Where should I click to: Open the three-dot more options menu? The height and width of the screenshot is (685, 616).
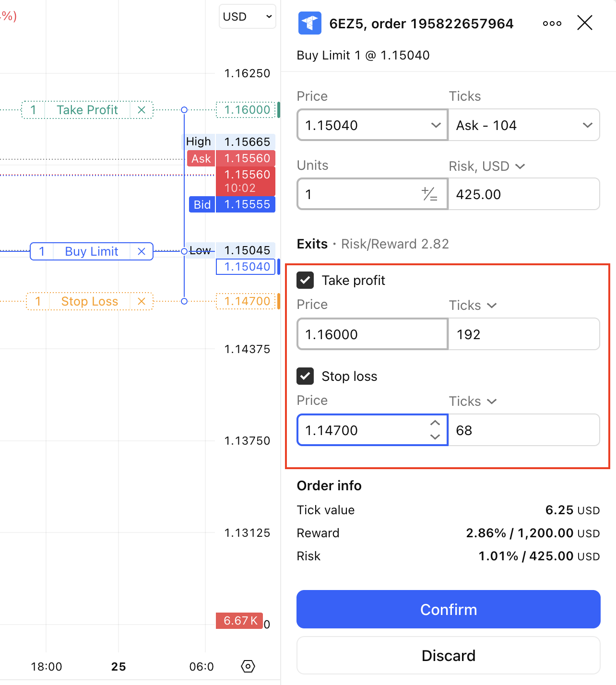coord(552,24)
